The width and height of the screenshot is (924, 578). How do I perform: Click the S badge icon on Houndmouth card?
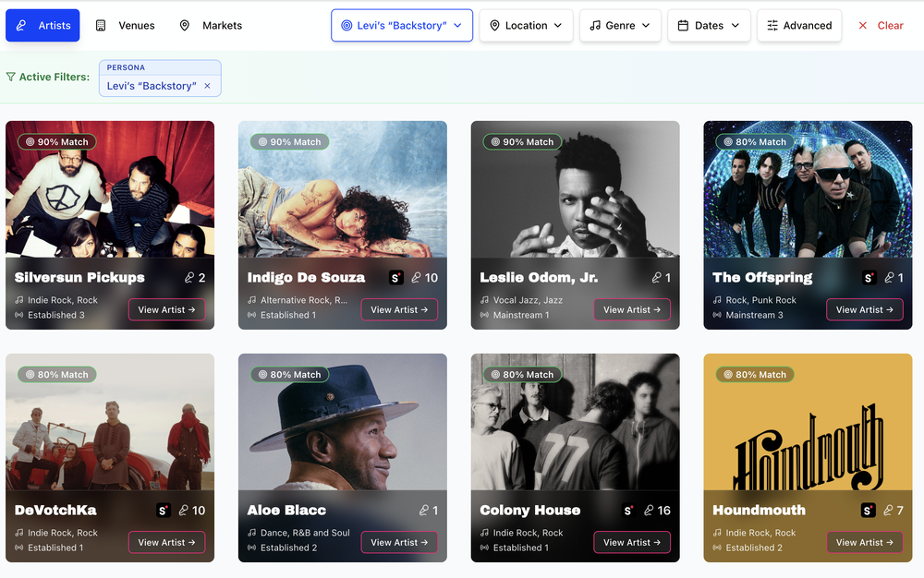coord(869,510)
